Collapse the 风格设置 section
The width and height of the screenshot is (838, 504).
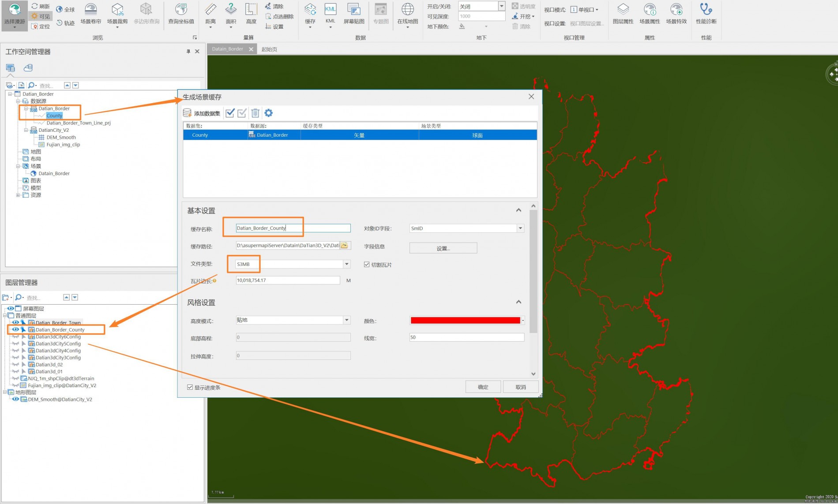(519, 302)
